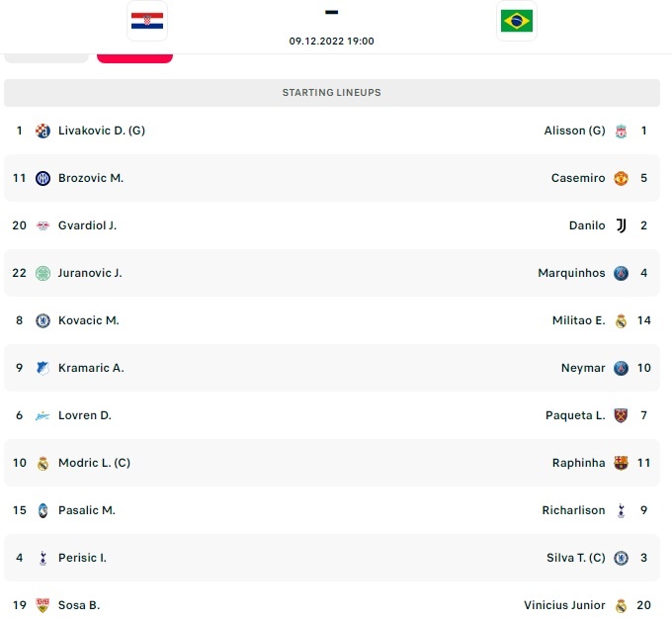Image resolution: width=672 pixels, height=623 pixels.
Task: Click the Liverpool crest beside Alisson
Action: point(621,131)
